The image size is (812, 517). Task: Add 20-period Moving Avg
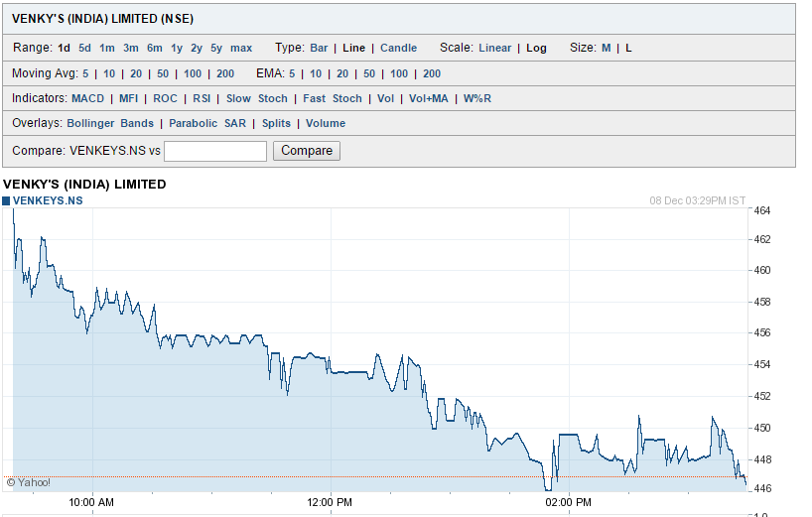136,74
